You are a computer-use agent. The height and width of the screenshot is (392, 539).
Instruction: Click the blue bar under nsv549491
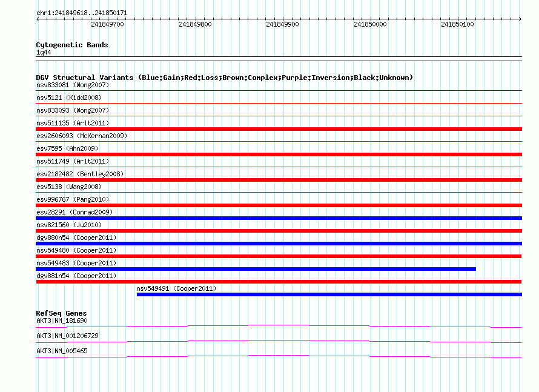click(x=329, y=294)
